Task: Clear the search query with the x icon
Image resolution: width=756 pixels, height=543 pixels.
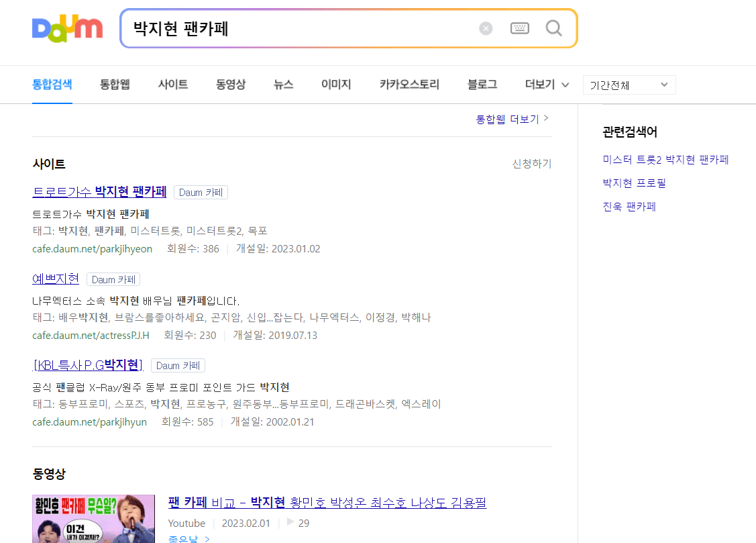Action: (485, 28)
